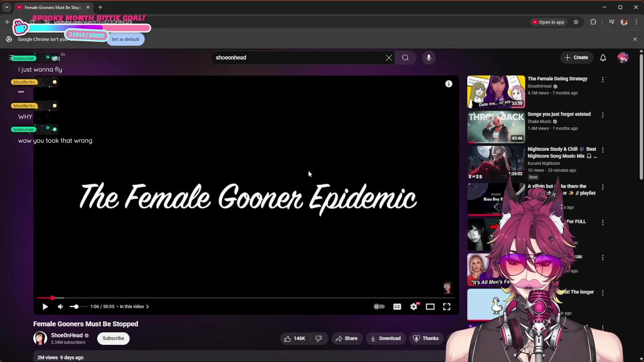Image resolution: width=644 pixels, height=362 pixels.
Task: Download the video
Action: coord(385,338)
